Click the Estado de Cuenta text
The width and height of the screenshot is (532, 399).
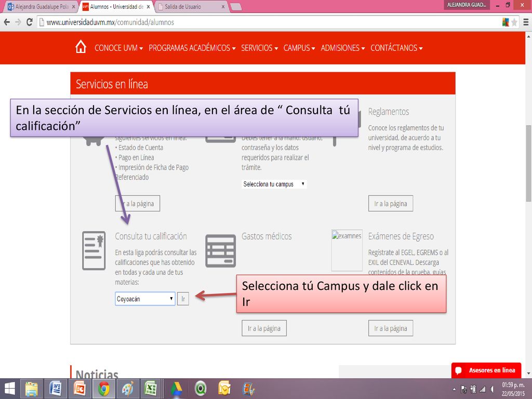(x=140, y=148)
